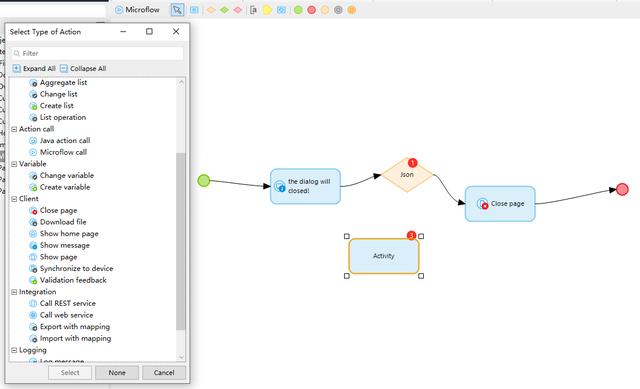Click the grayed Select button
The width and height of the screenshot is (640, 389).
click(70, 373)
